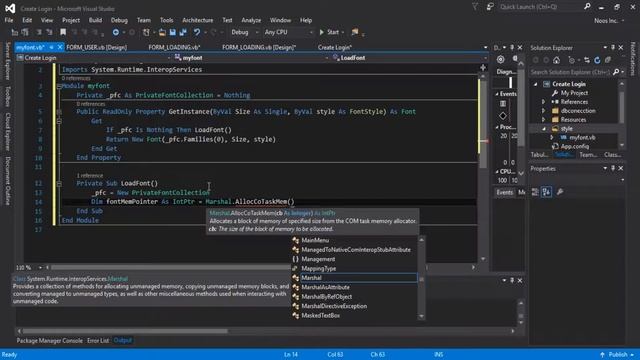Click the Solution Explorer search magnifier icon
The width and height of the screenshot is (640, 360).
point(616,72)
